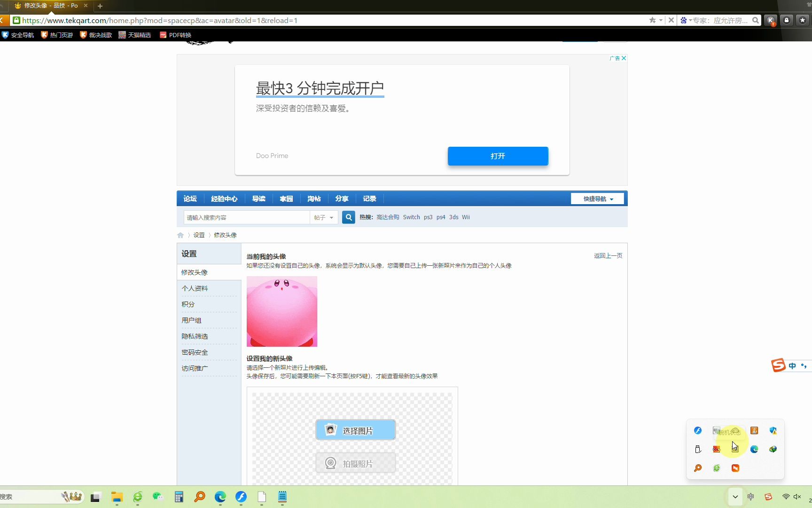
Task: Open the 记录 nav tab
Action: (369, 199)
